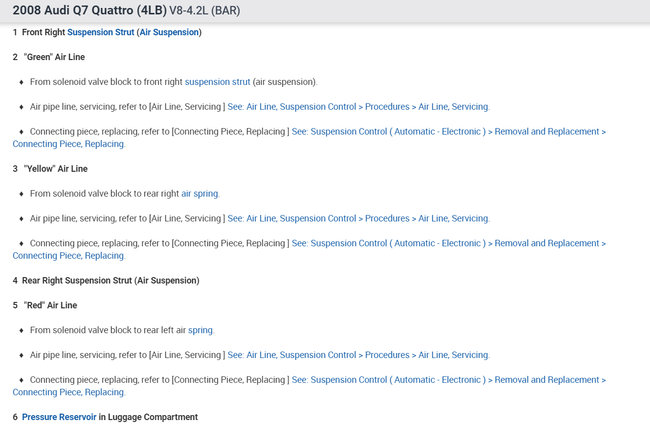Open the Suspension Strut link in item 1
Image resolution: width=650 pixels, height=430 pixels.
100,32
